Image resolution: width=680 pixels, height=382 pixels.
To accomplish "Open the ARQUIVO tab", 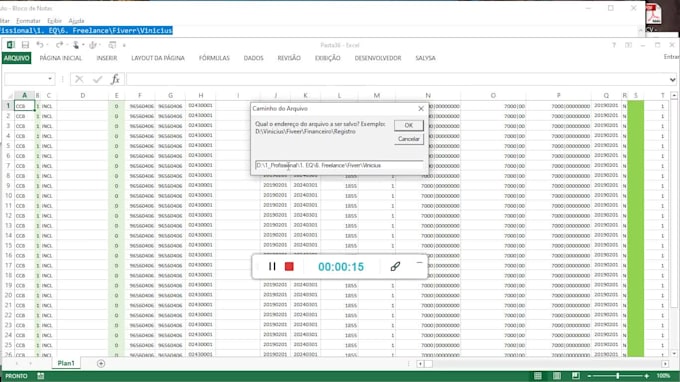I will (x=16, y=58).
